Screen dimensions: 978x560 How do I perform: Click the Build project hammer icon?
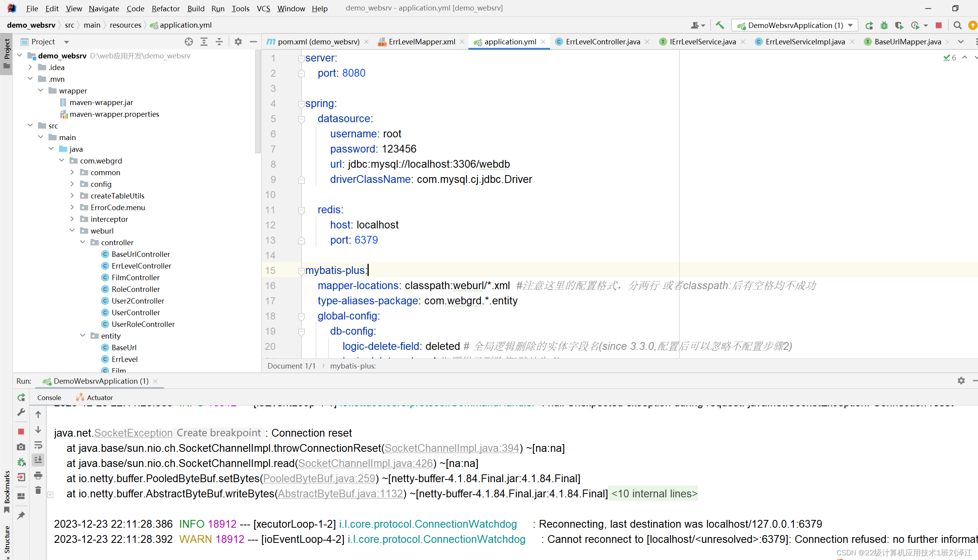[720, 25]
